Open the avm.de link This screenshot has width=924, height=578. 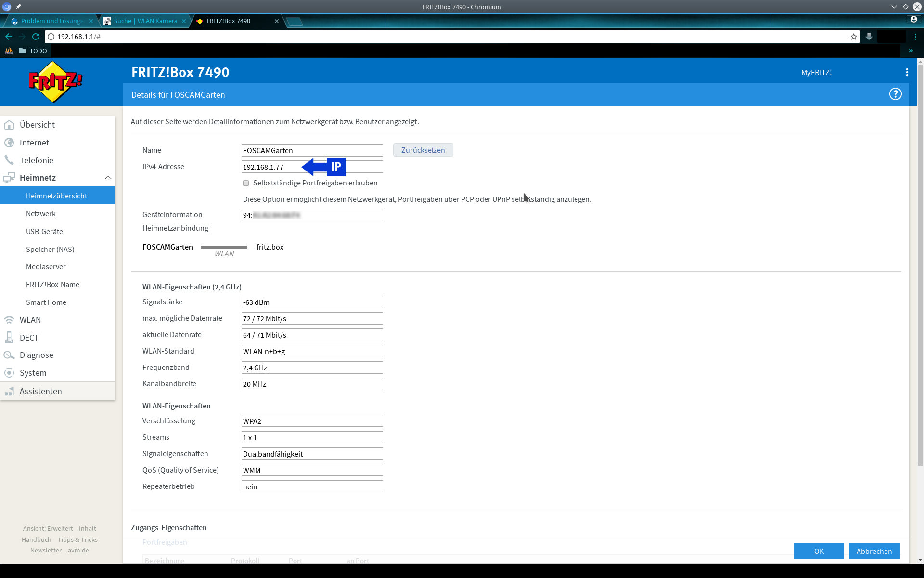pos(78,550)
